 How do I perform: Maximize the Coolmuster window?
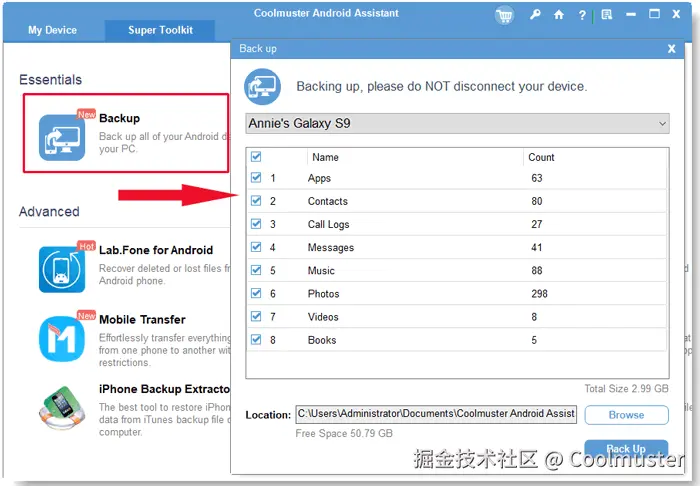click(x=654, y=14)
